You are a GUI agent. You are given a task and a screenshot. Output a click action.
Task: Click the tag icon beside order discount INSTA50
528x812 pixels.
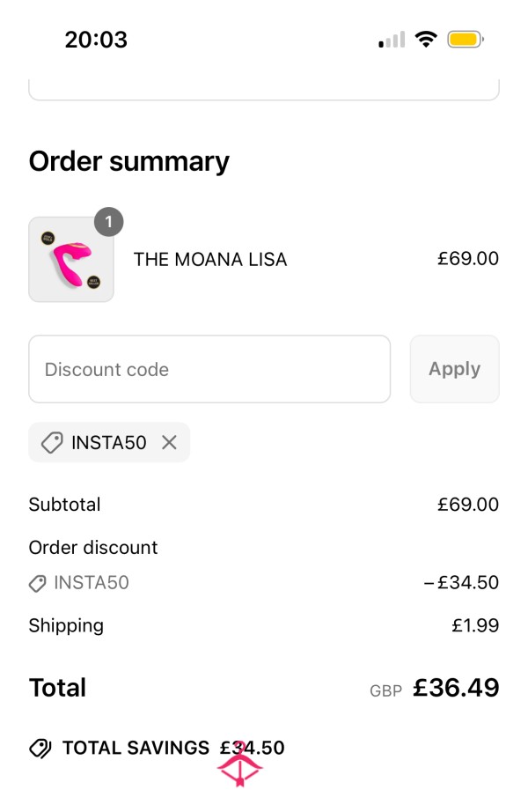coord(37,583)
